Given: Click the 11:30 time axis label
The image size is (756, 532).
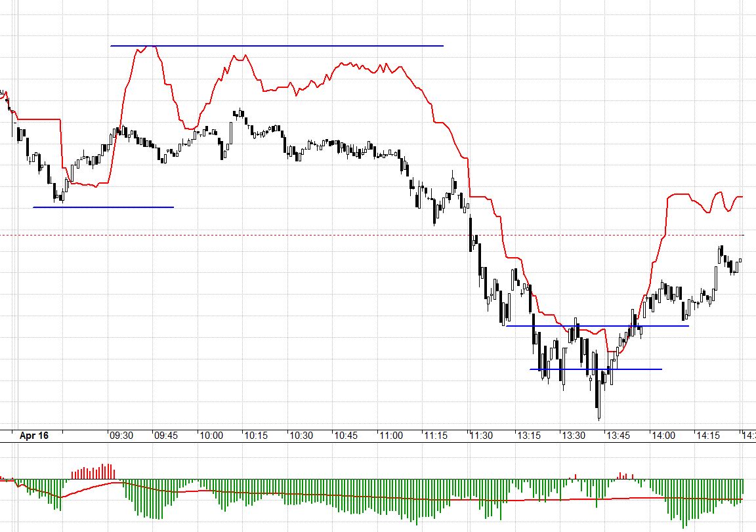Looking at the screenshot, I should click(x=483, y=436).
